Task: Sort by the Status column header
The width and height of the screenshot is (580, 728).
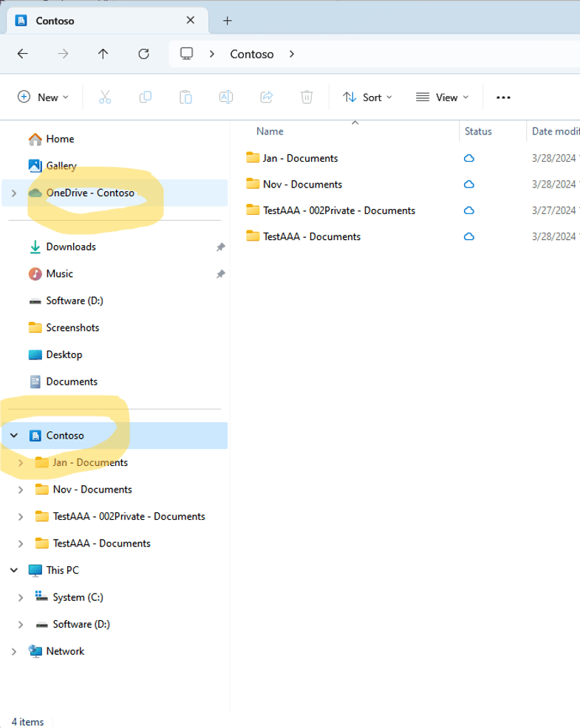Action: [478, 131]
